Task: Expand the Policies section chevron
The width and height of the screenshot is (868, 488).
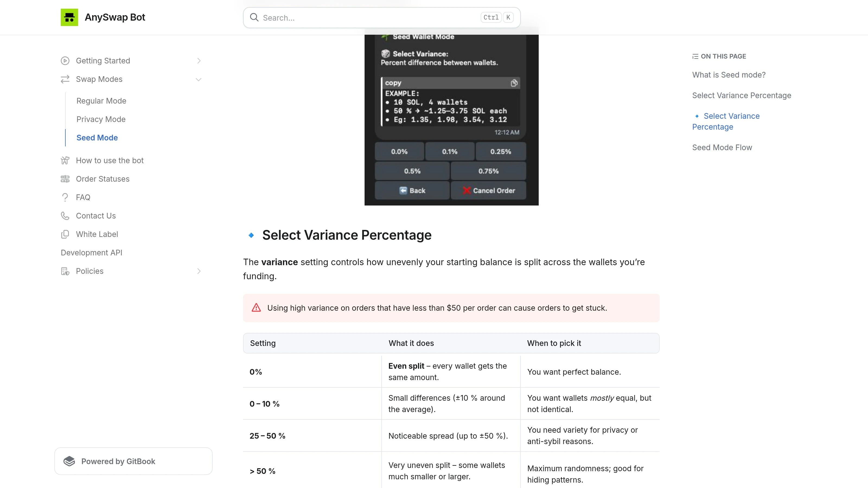Action: (199, 271)
